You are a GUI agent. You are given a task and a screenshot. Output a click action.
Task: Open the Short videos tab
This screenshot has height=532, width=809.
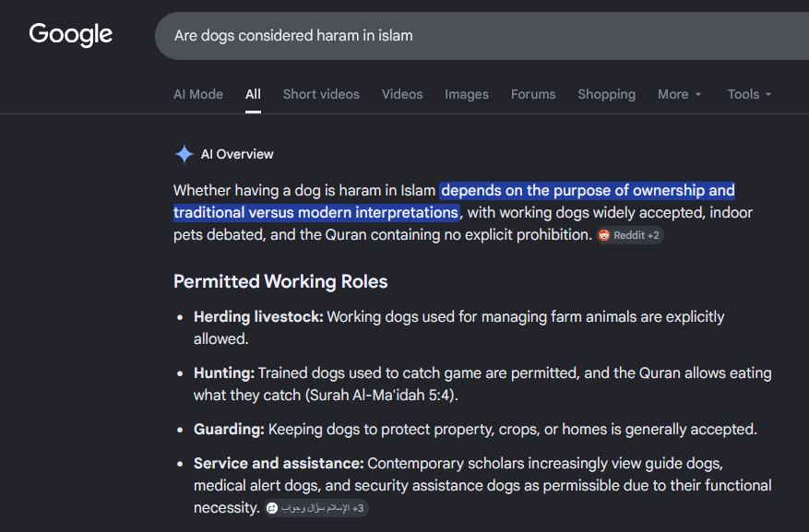click(x=321, y=94)
